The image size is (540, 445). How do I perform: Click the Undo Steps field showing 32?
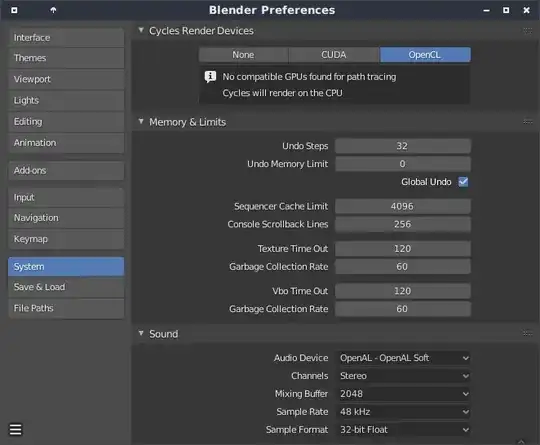tap(403, 146)
